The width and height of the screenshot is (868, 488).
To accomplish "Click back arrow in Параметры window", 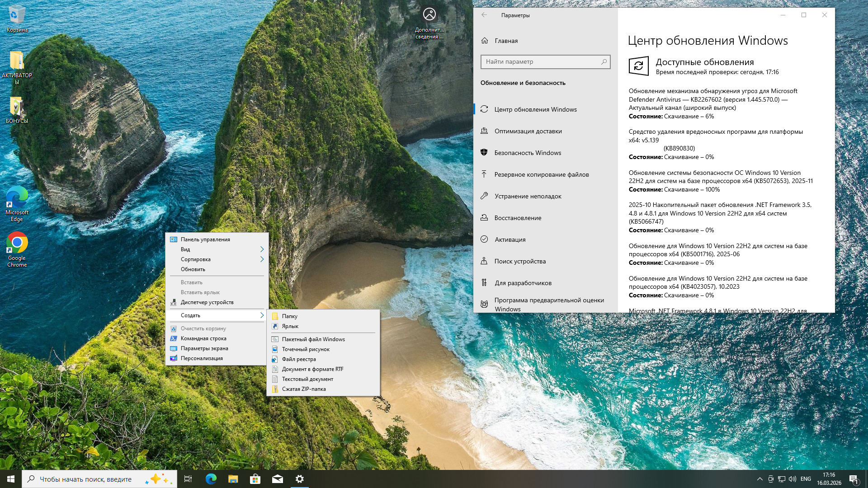I will click(484, 15).
